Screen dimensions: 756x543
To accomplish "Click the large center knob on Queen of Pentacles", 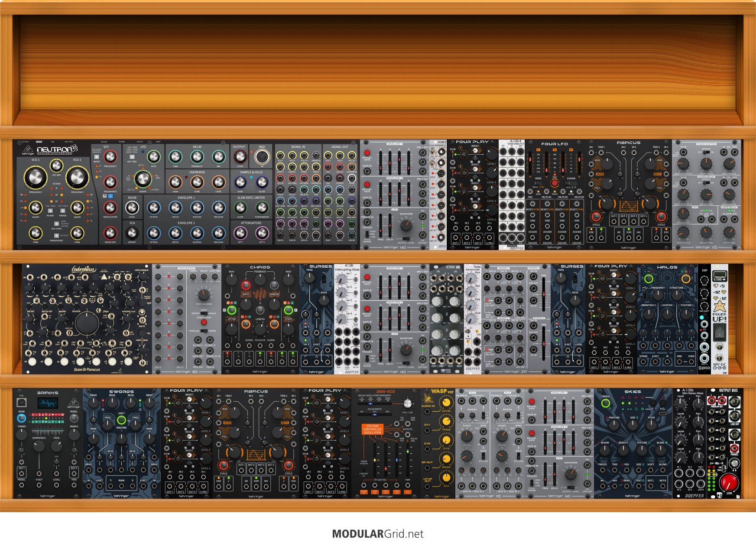I will pos(87,322).
